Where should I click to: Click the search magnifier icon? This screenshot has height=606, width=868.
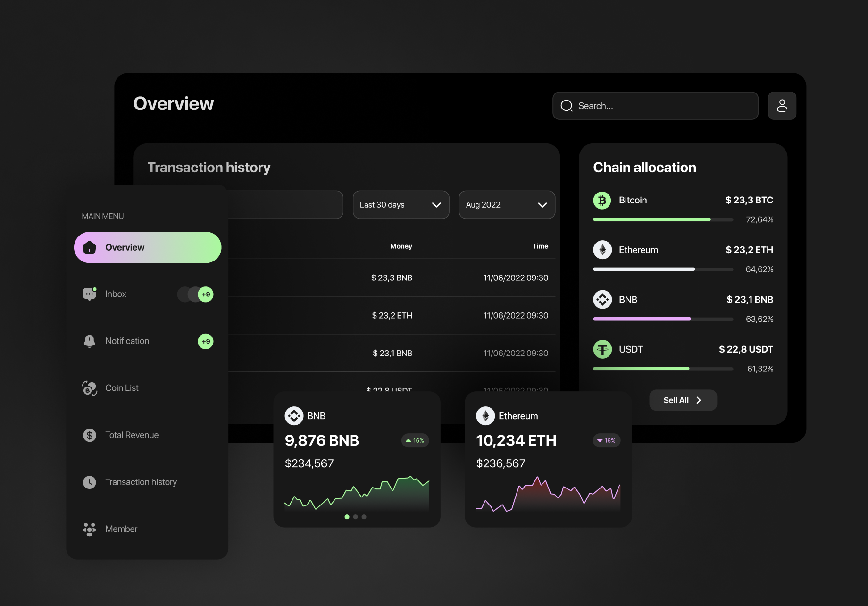pyautogui.click(x=566, y=106)
